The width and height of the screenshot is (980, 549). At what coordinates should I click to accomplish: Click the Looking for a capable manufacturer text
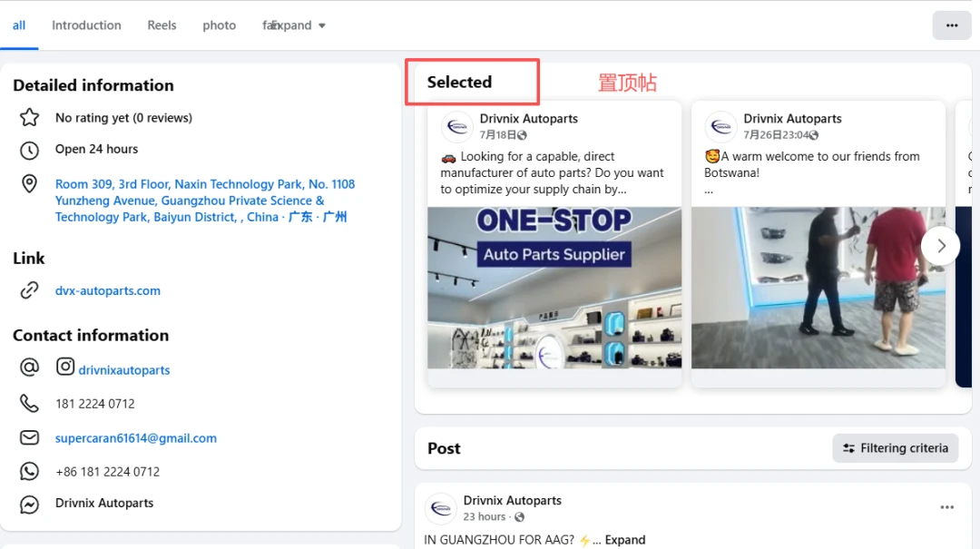(552, 173)
